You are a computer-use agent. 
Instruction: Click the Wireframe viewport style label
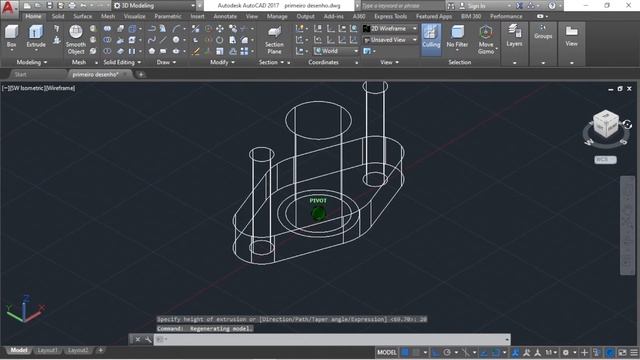[x=60, y=88]
